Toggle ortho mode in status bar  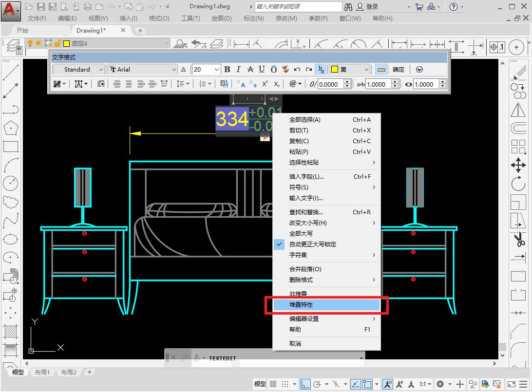point(305,384)
